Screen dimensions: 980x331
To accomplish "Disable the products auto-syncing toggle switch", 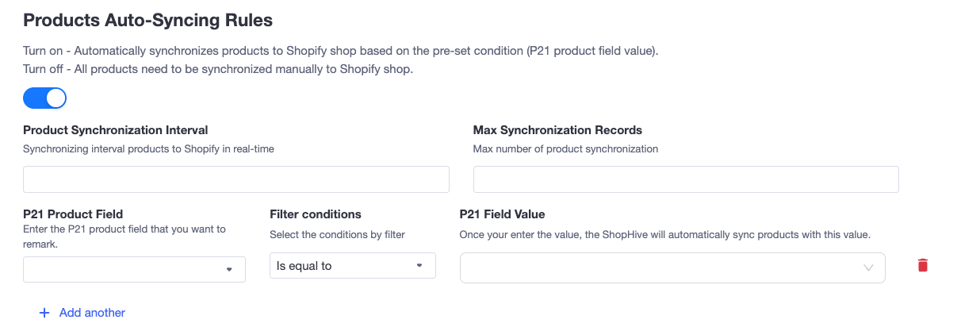I will point(44,98).
